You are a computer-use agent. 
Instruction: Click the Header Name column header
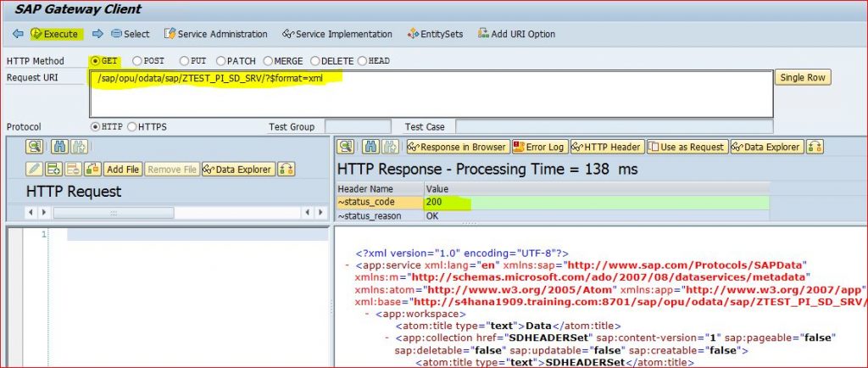[380, 189]
